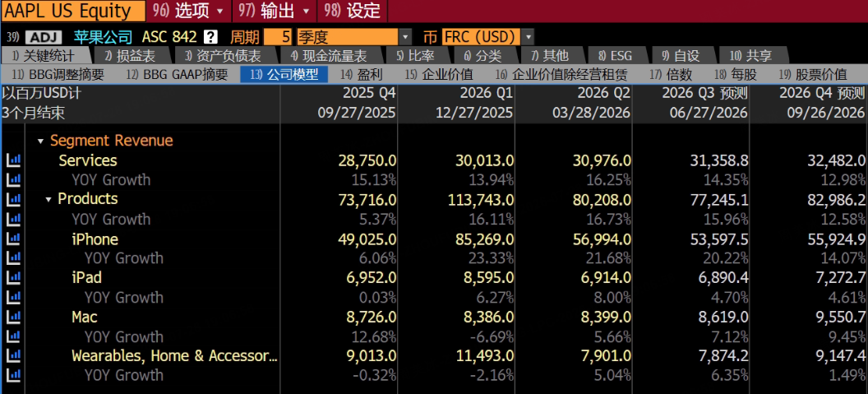868x394 pixels.
Task: Toggle the ADJ adjustment button
Action: [44, 37]
